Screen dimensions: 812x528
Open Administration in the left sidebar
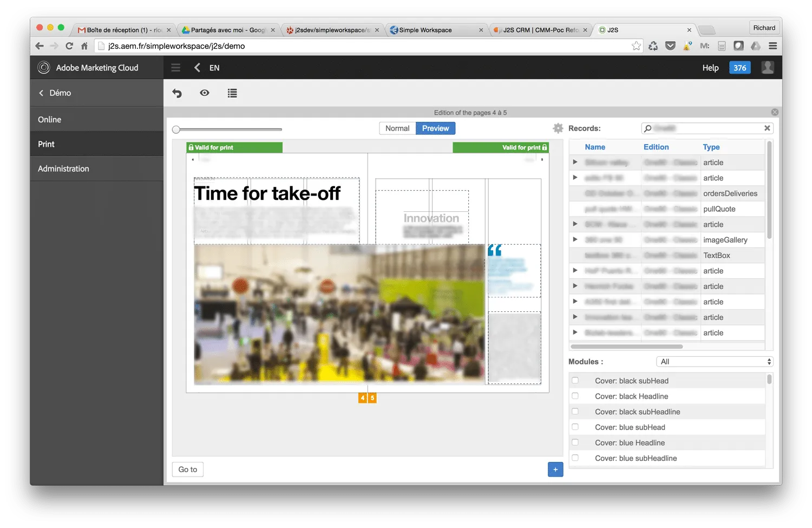point(63,169)
